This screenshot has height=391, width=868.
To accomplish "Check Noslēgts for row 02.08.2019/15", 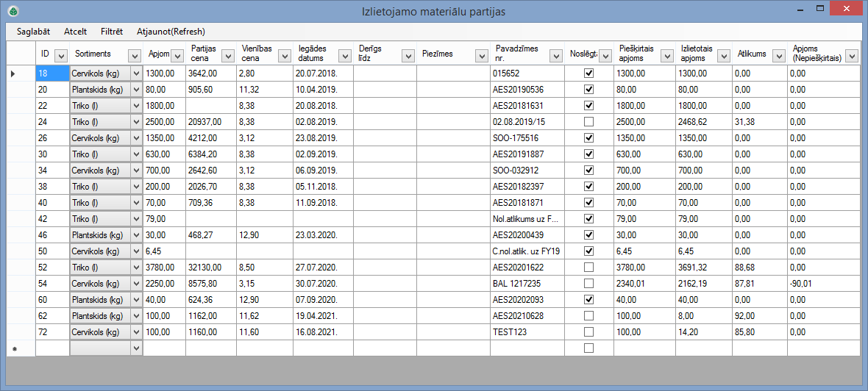I will [589, 121].
